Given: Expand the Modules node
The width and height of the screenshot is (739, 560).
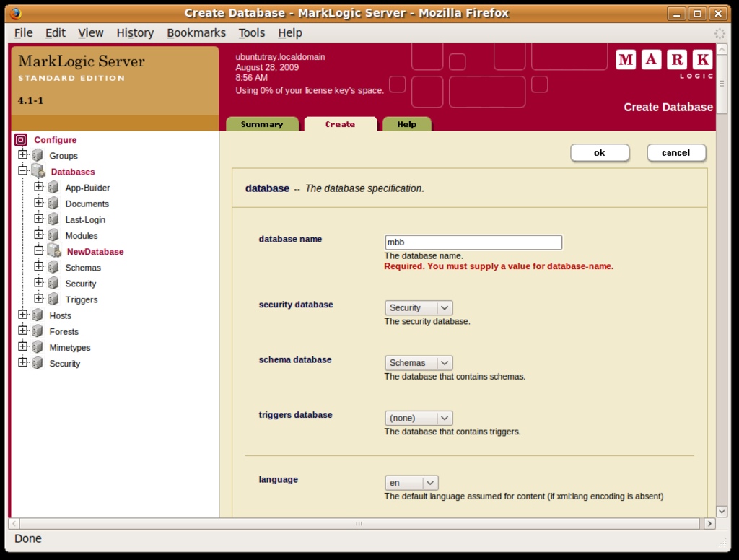Looking at the screenshot, I should [x=39, y=235].
